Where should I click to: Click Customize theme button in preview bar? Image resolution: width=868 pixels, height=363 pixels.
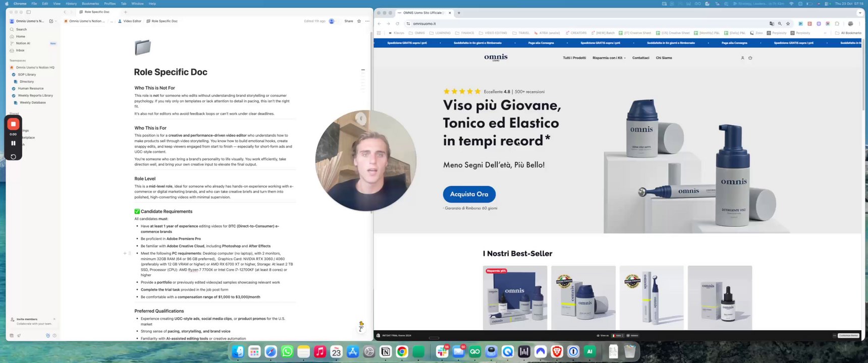point(848,335)
